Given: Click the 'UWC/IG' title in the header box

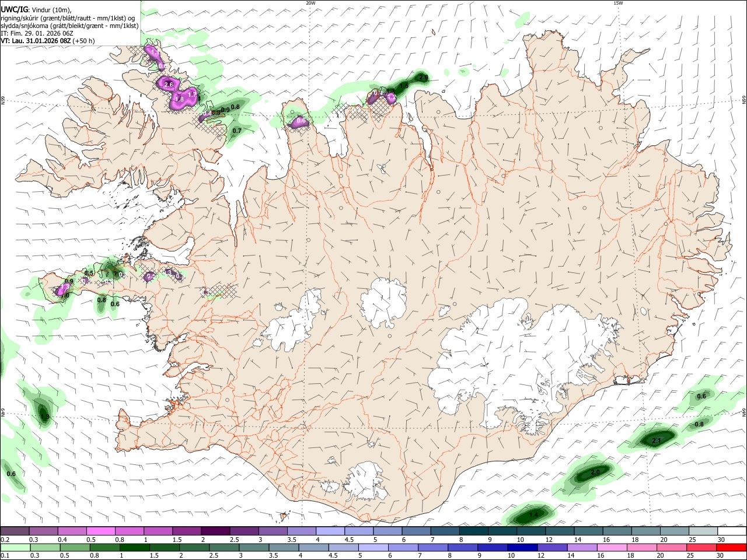Looking at the screenshot, I should 14,9.
